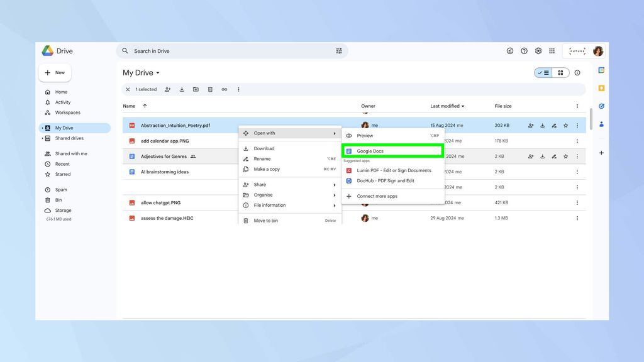Choose Google Docs from Open with

coord(392,151)
